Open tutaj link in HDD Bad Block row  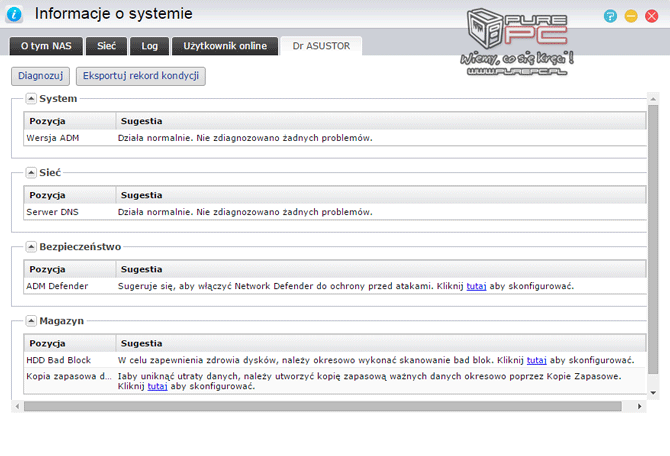click(x=536, y=360)
